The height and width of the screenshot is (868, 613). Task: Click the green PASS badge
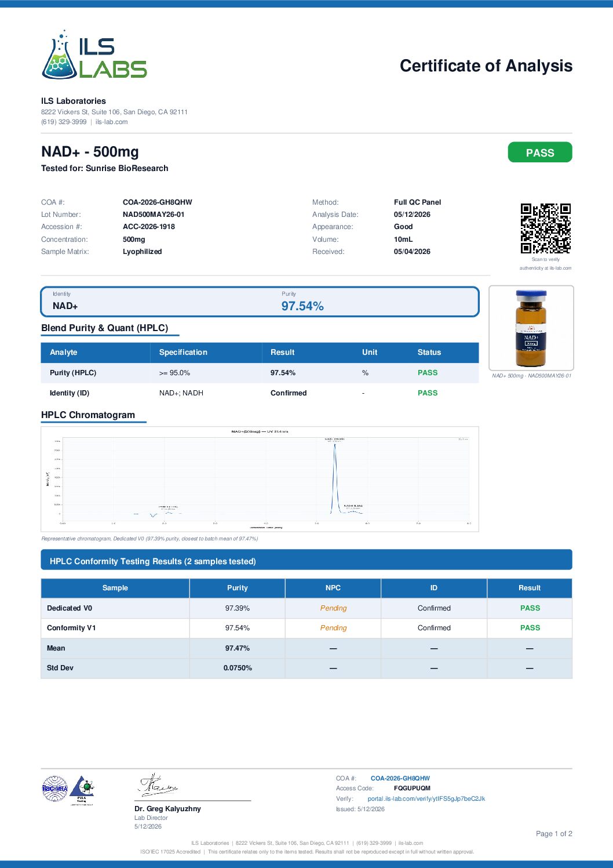(x=540, y=152)
